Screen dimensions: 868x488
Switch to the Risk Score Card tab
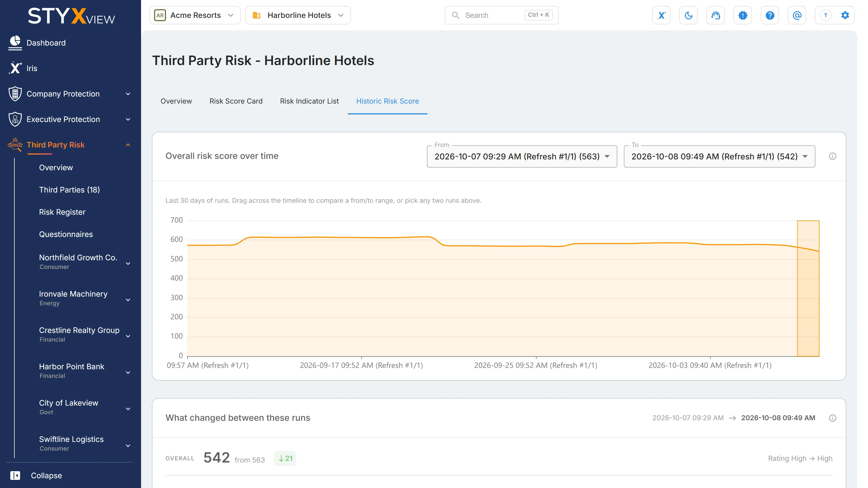[236, 101]
